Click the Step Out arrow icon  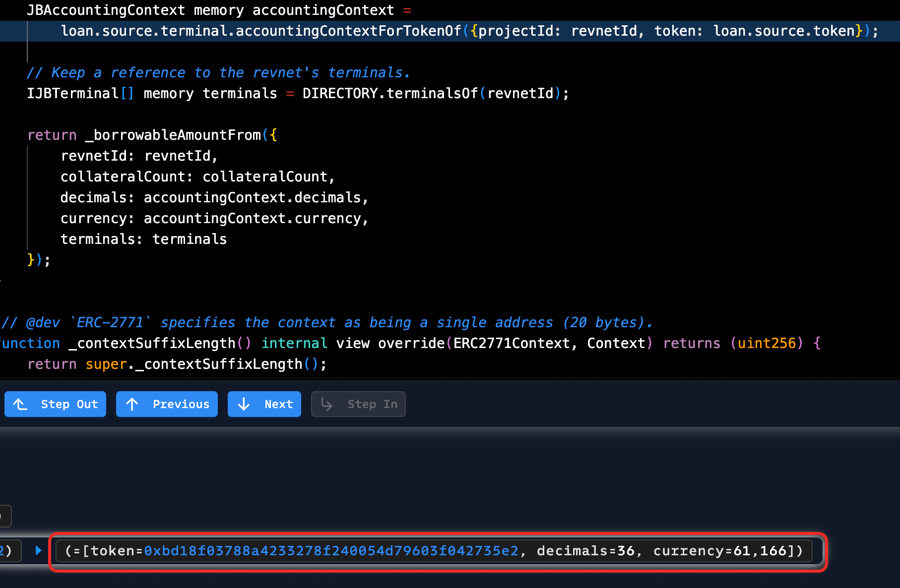pyautogui.click(x=20, y=405)
